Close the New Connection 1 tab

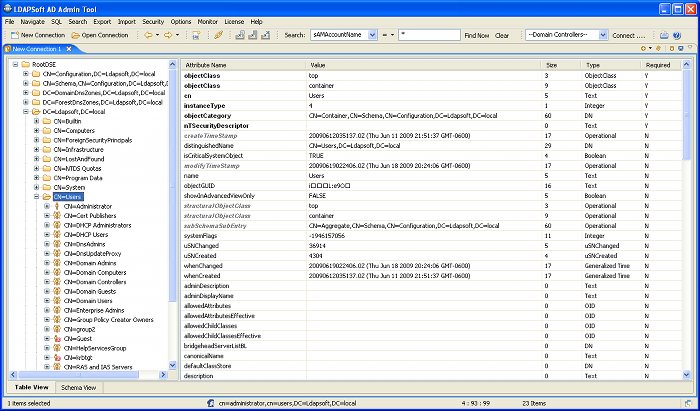(67, 49)
